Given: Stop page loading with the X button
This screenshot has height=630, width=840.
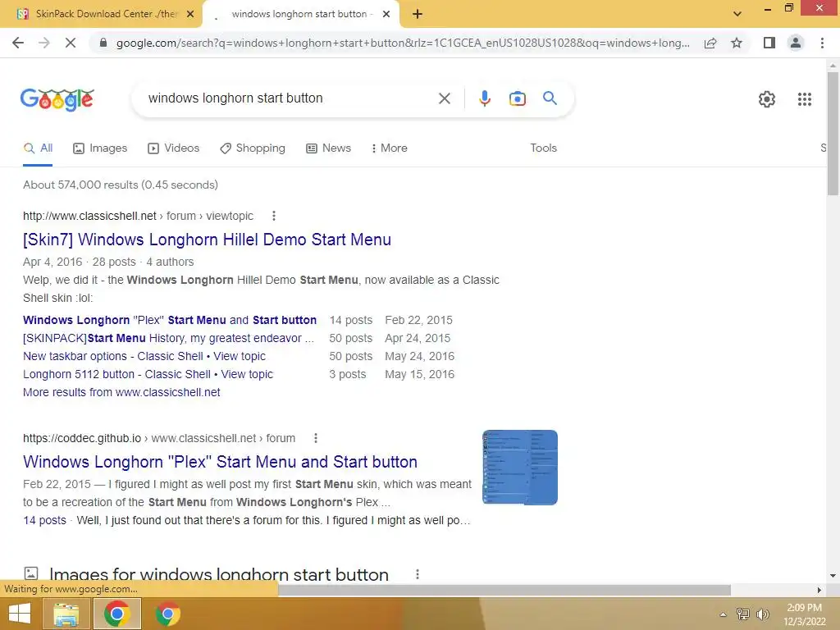Looking at the screenshot, I should 71,43.
